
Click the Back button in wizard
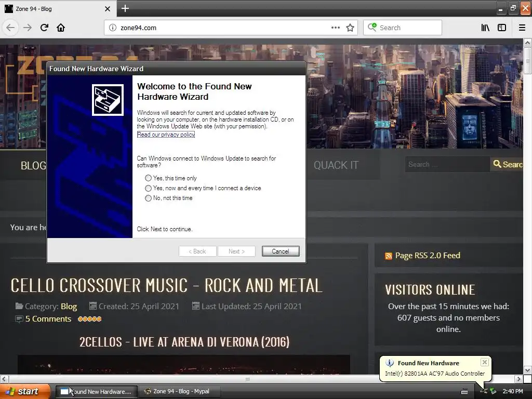[x=197, y=251]
